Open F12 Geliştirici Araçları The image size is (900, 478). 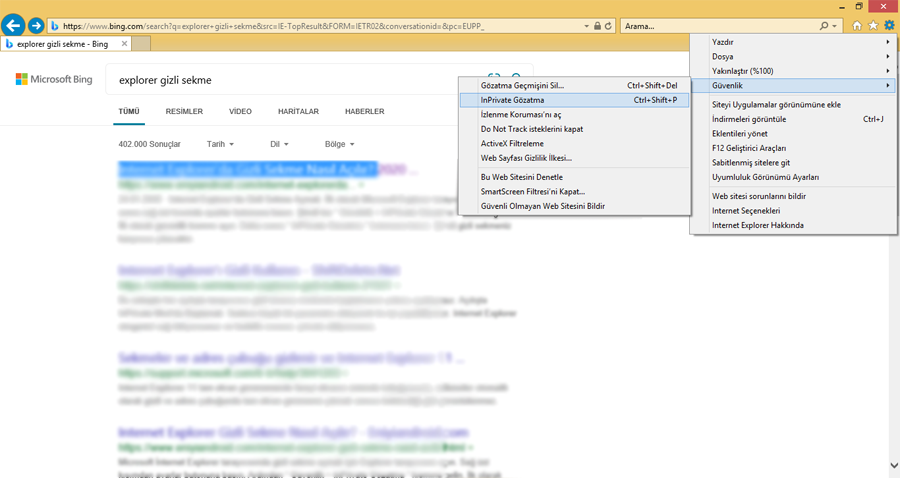pos(794,148)
